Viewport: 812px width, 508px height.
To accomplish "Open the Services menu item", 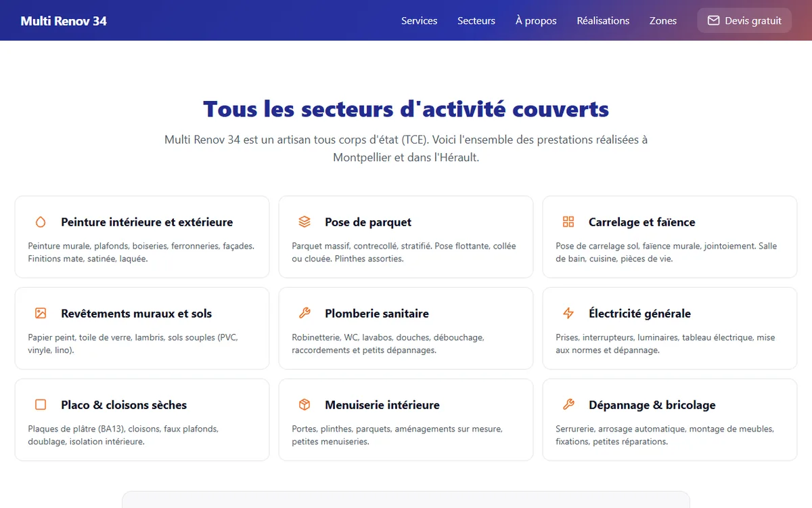I will [x=420, y=20].
